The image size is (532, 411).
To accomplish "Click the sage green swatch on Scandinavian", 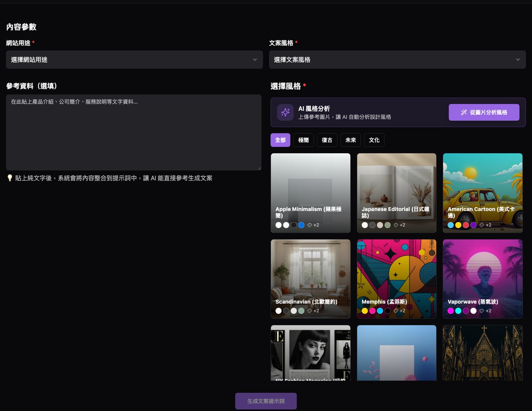I will pos(301,311).
